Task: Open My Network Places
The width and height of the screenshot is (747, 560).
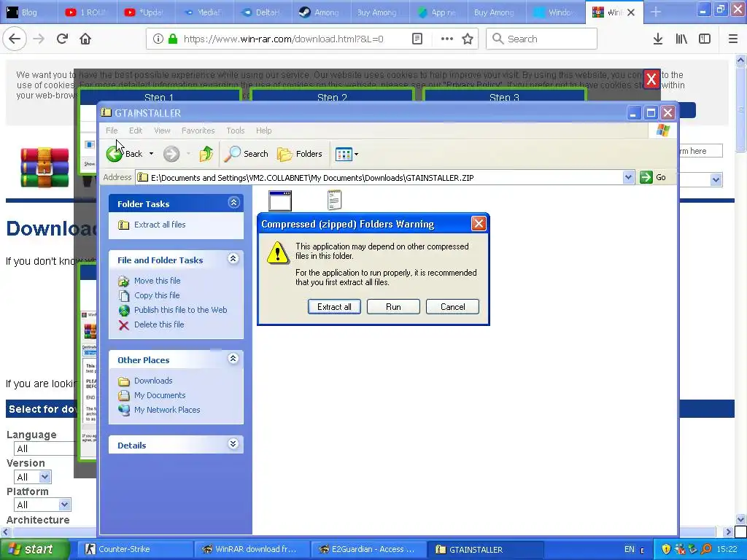Action: click(167, 410)
